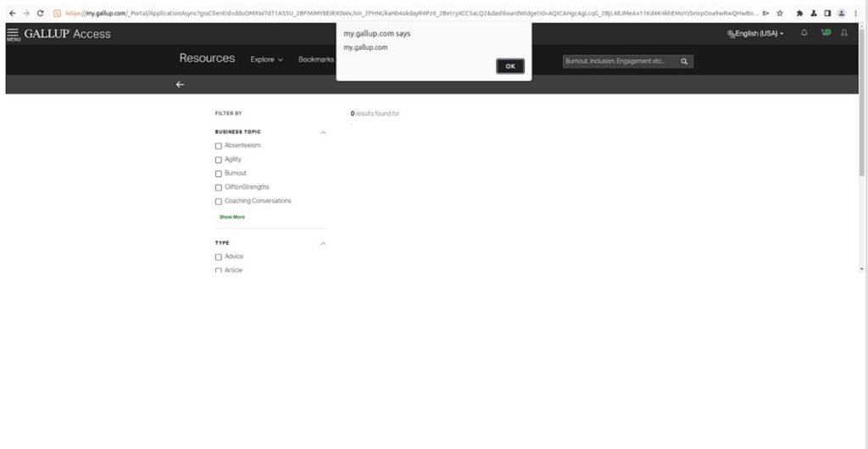Check the Burnout filter checkbox
This screenshot has height=449, width=868.
coord(219,174)
